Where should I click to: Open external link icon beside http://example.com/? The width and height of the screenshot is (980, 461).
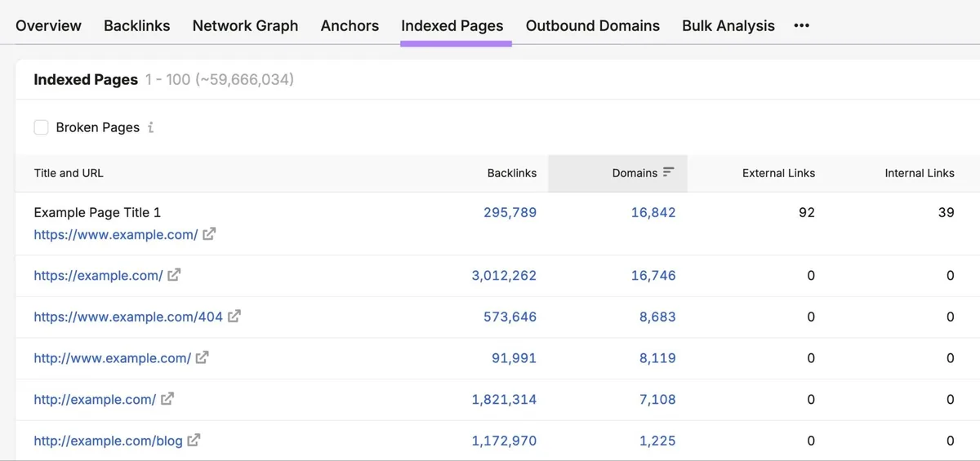(x=167, y=399)
